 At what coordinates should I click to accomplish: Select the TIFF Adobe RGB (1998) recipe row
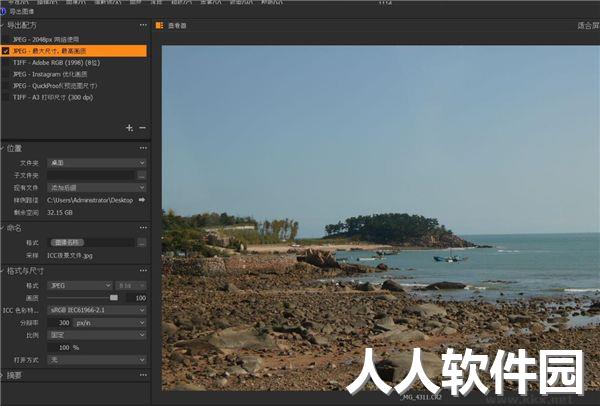(74, 62)
